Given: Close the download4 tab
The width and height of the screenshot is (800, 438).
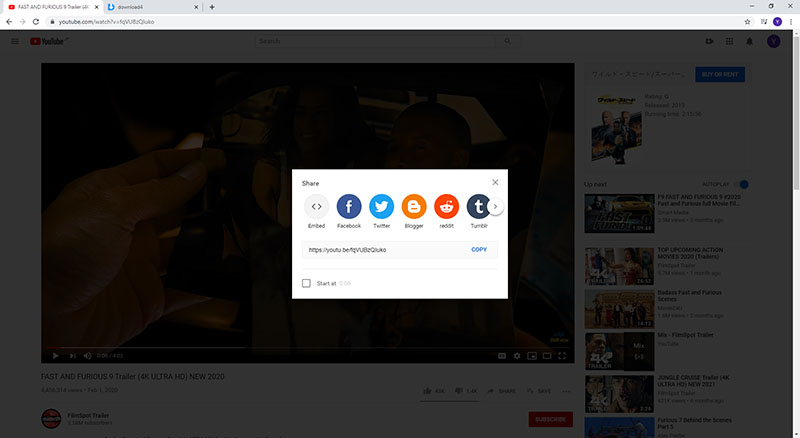Looking at the screenshot, I should [196, 7].
